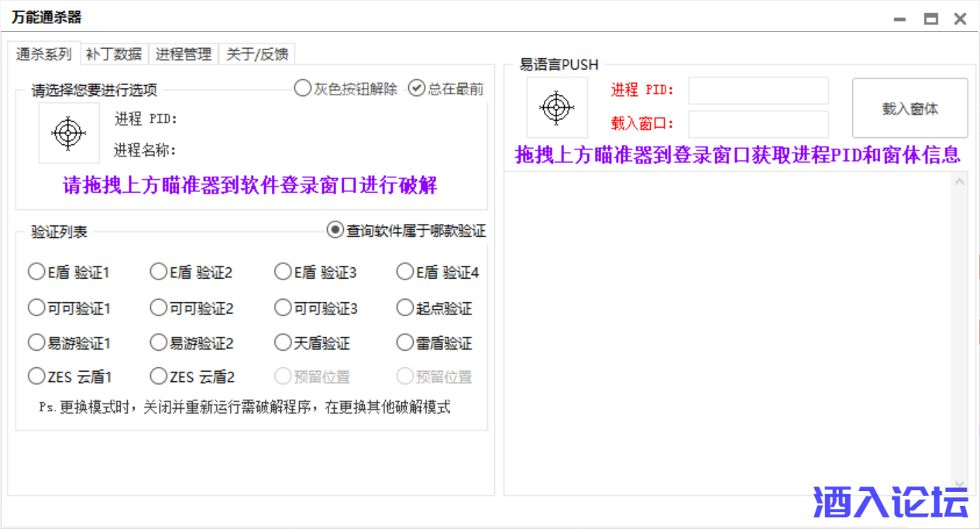Enable the 灰色按钮解除 option

tap(303, 88)
